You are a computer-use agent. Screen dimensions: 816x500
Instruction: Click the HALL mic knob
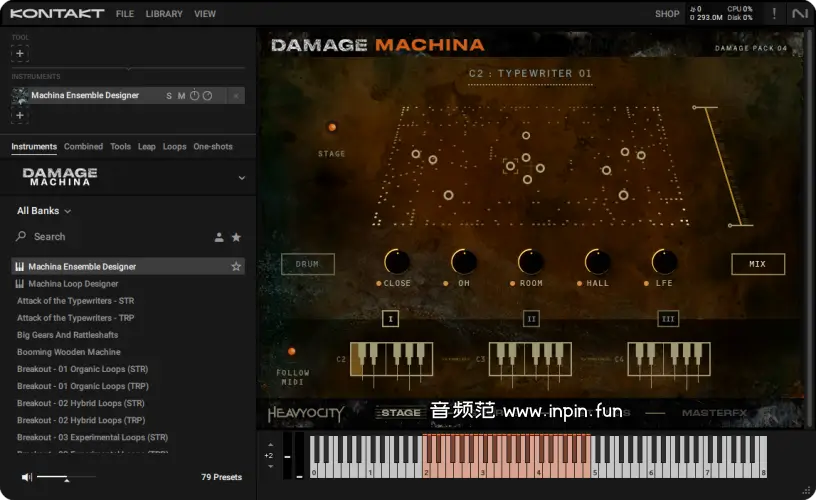pyautogui.click(x=597, y=261)
